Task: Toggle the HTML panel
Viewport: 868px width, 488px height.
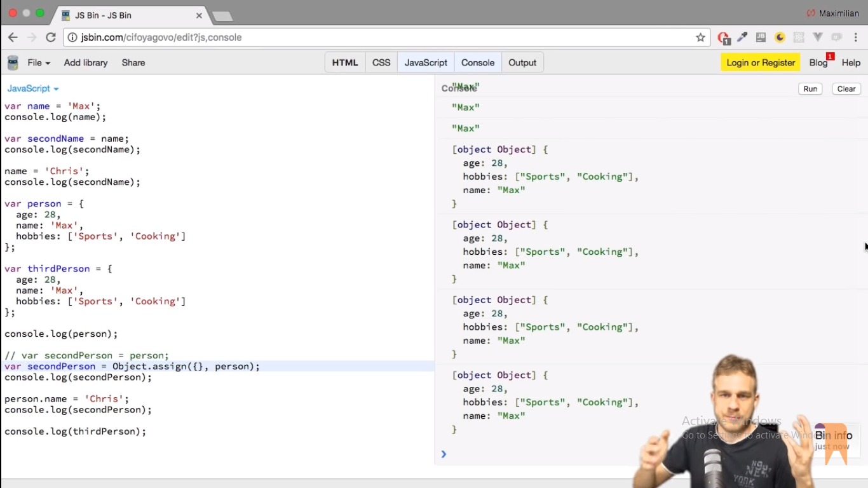Action: (345, 63)
